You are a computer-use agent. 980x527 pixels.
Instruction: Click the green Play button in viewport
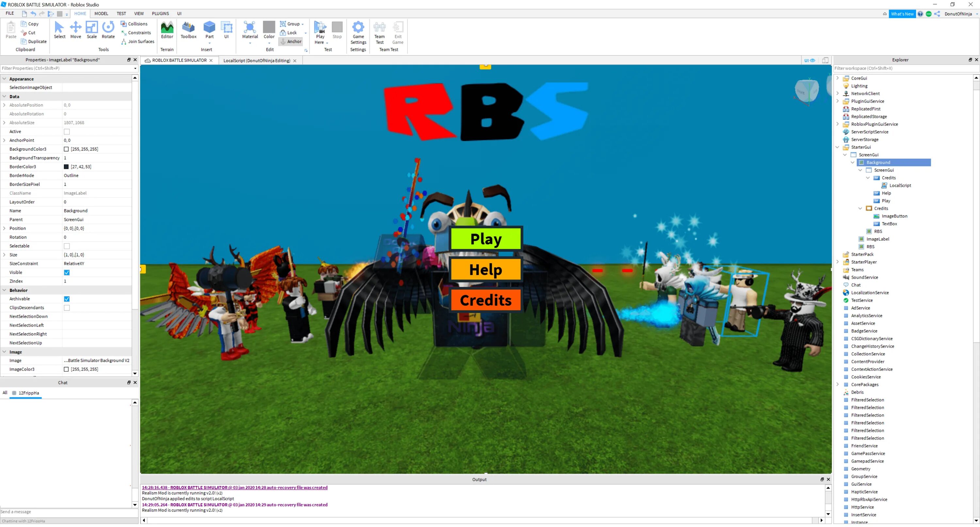point(485,239)
